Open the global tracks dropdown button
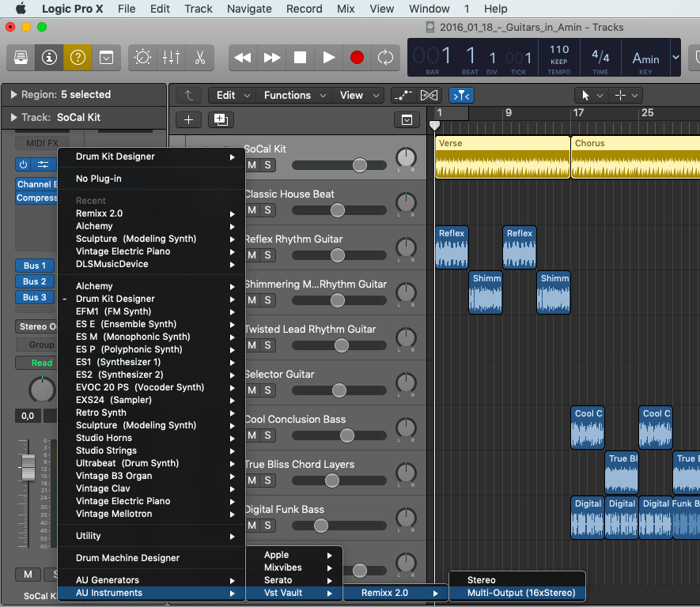The width and height of the screenshot is (700, 607). pos(407,119)
